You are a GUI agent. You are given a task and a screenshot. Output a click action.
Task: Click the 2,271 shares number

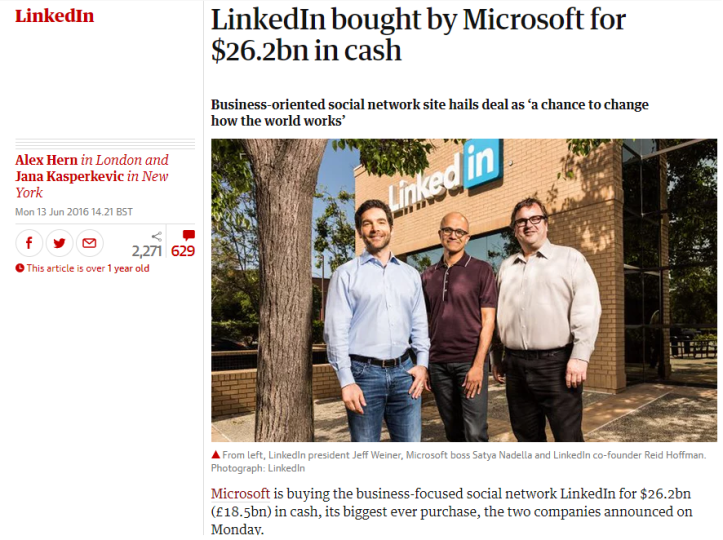pos(146,252)
